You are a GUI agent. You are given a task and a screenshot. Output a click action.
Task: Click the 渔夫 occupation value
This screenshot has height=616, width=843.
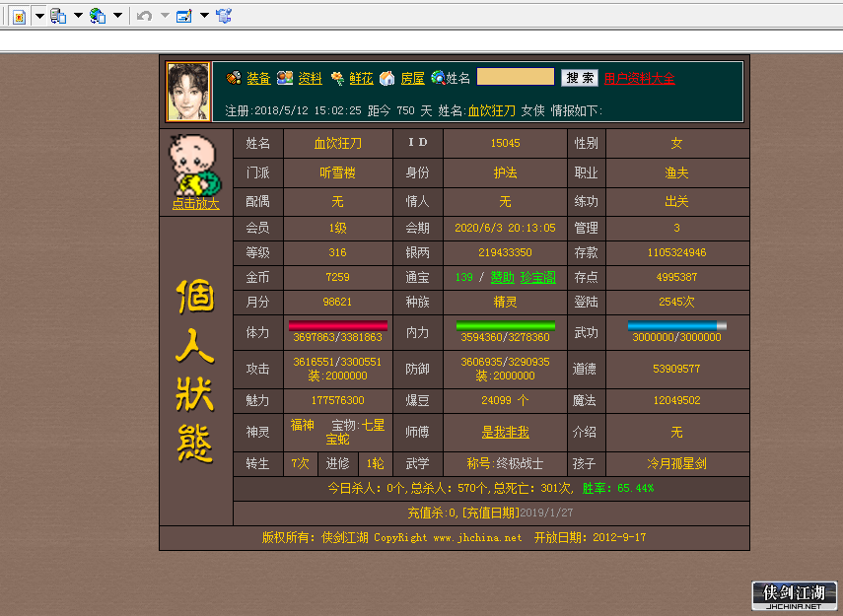coord(677,172)
